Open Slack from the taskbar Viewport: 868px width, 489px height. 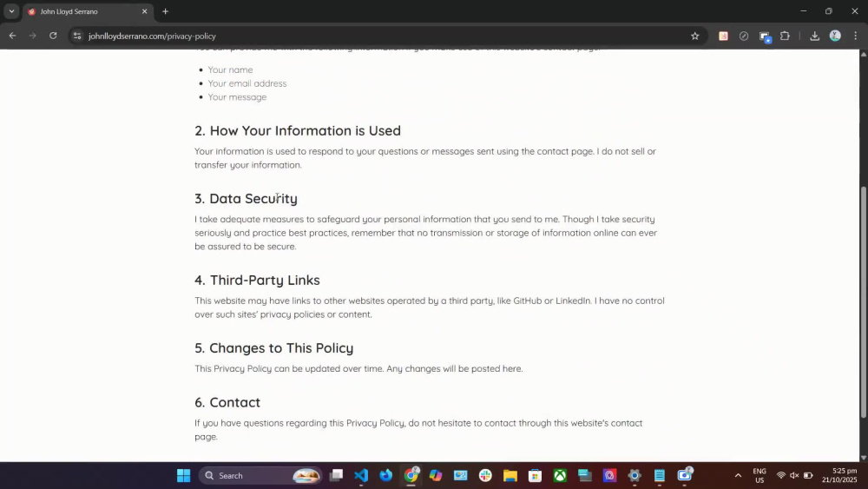click(x=485, y=475)
